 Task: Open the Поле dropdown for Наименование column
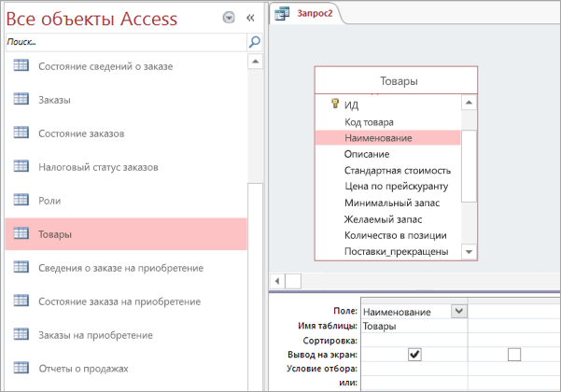click(459, 311)
